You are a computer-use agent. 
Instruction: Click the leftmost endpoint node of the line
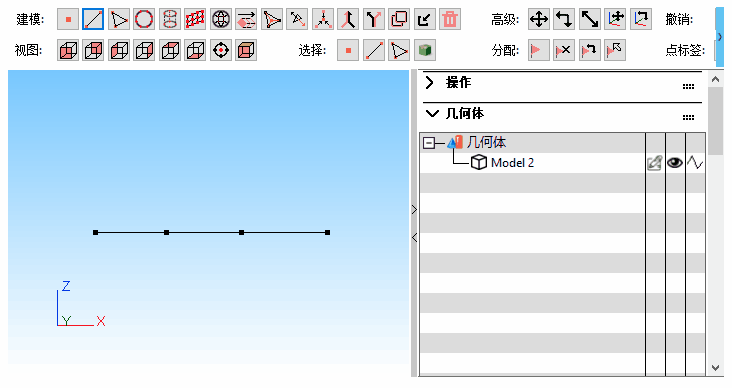[95, 233]
